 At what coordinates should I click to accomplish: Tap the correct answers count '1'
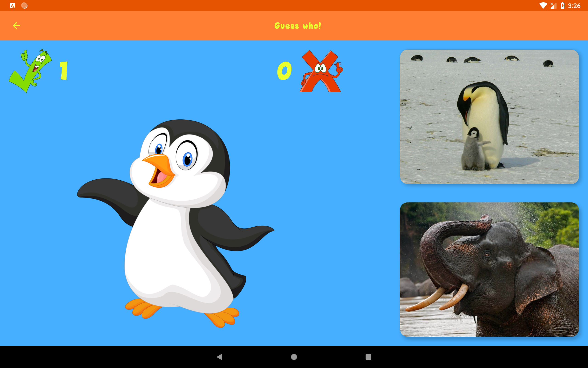(64, 71)
